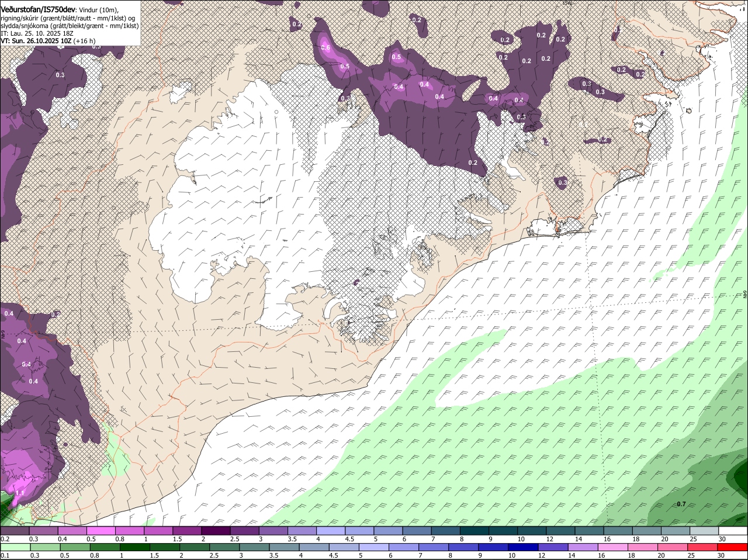The height and width of the screenshot is (560, 748).
Task: Click the palest green 0.1 rain scale swatch
Action: click(x=15, y=547)
